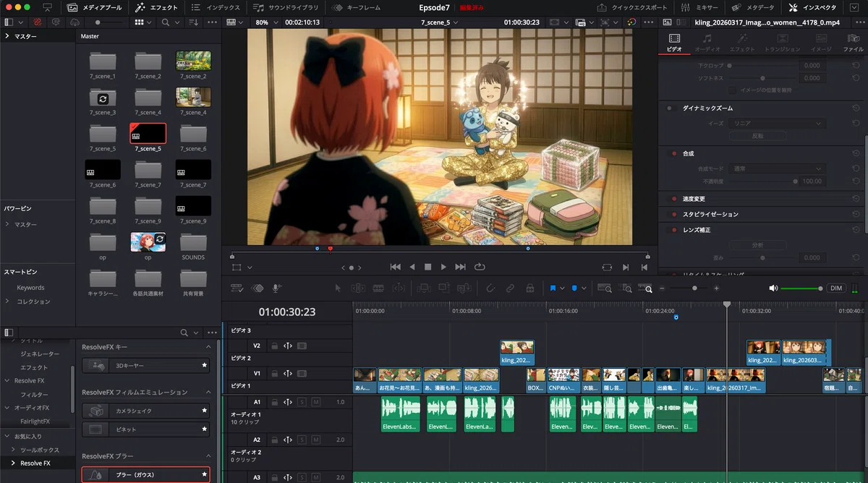
Task: Adjust the timeline zoom slider
Action: (x=694, y=288)
